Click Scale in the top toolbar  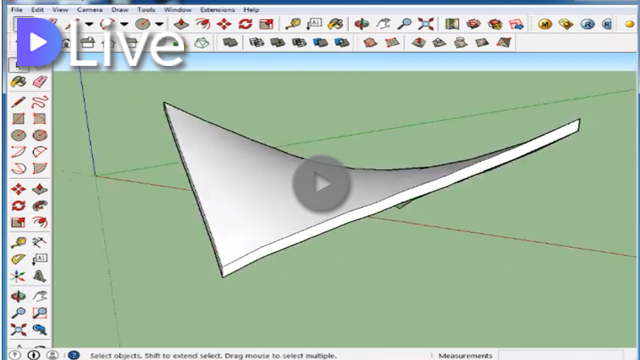[x=266, y=24]
